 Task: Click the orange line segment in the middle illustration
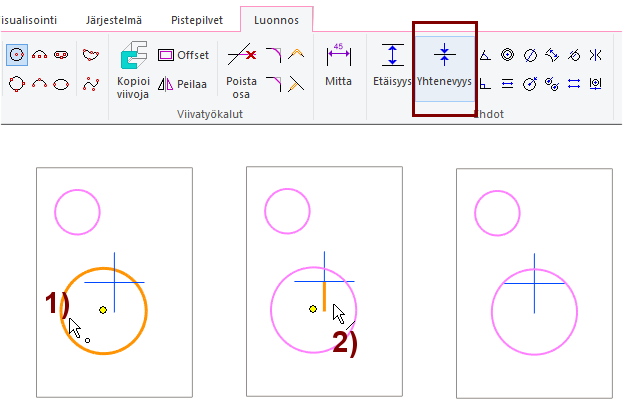coord(324,296)
